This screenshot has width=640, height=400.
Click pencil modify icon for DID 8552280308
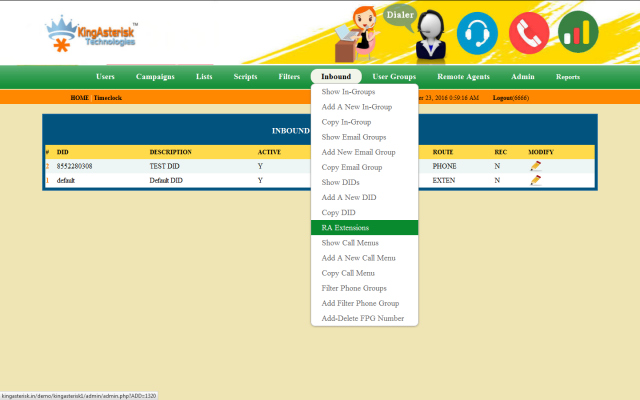[536, 166]
